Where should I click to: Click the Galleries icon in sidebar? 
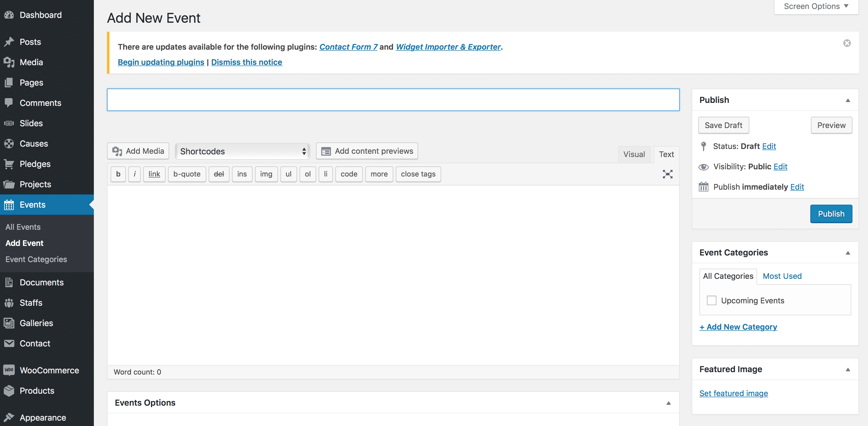click(9, 323)
